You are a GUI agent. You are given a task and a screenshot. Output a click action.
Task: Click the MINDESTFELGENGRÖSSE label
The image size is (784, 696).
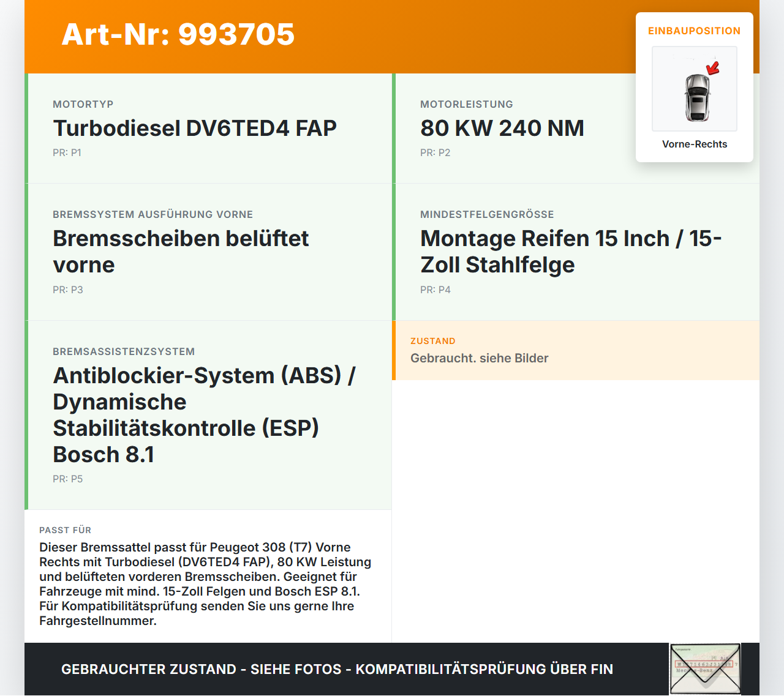click(x=487, y=214)
